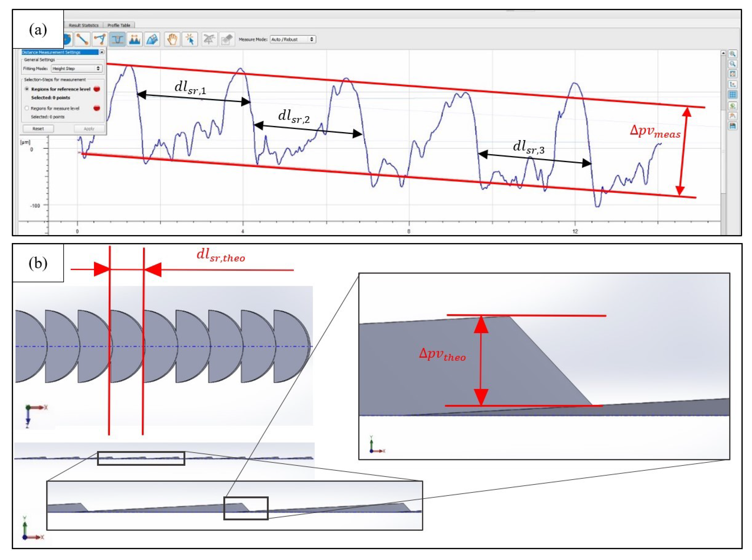Click the pointer selection tool
The width and height of the screenshot is (752, 560).
189,39
